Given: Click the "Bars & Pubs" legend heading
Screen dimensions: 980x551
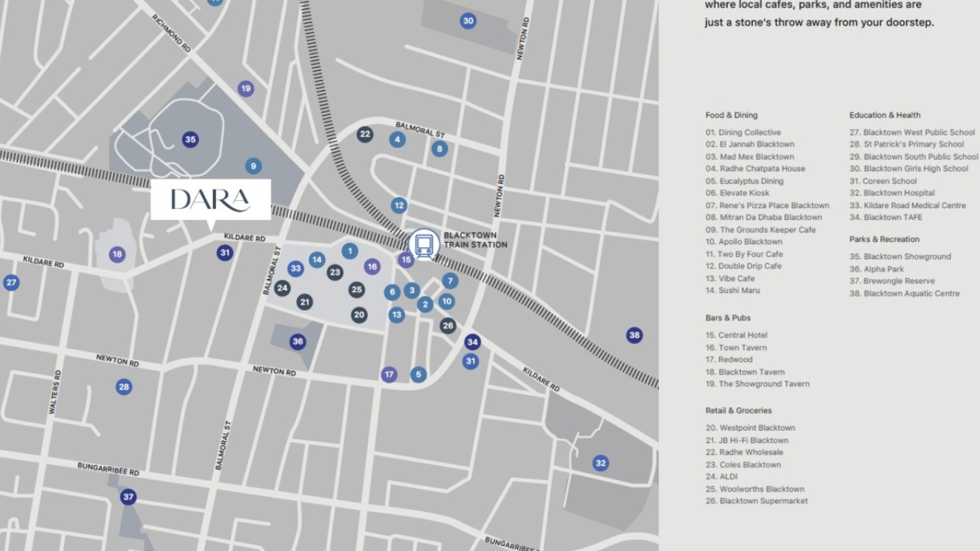Looking at the screenshot, I should 728,318.
